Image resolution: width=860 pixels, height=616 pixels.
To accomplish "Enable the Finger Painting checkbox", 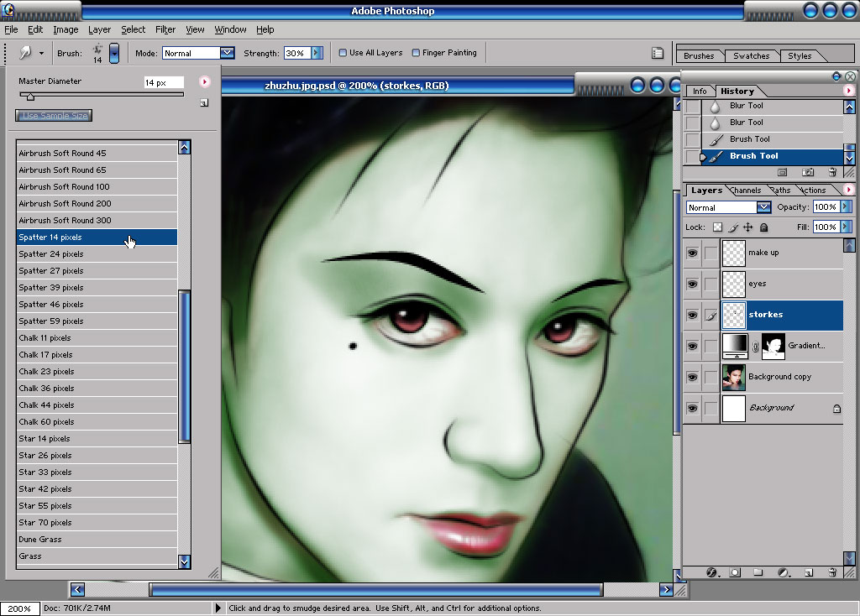I will click(416, 53).
